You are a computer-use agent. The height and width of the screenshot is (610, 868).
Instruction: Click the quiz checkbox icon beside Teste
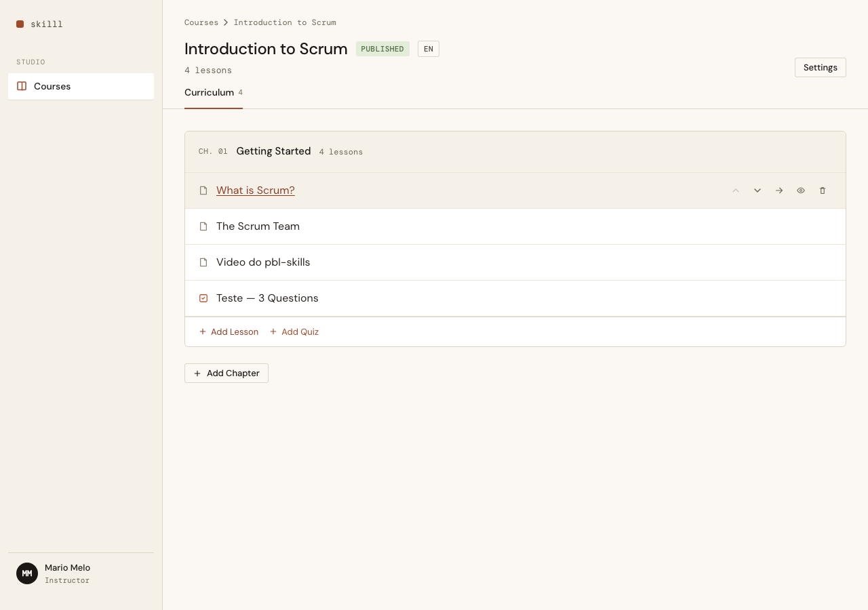(x=203, y=298)
